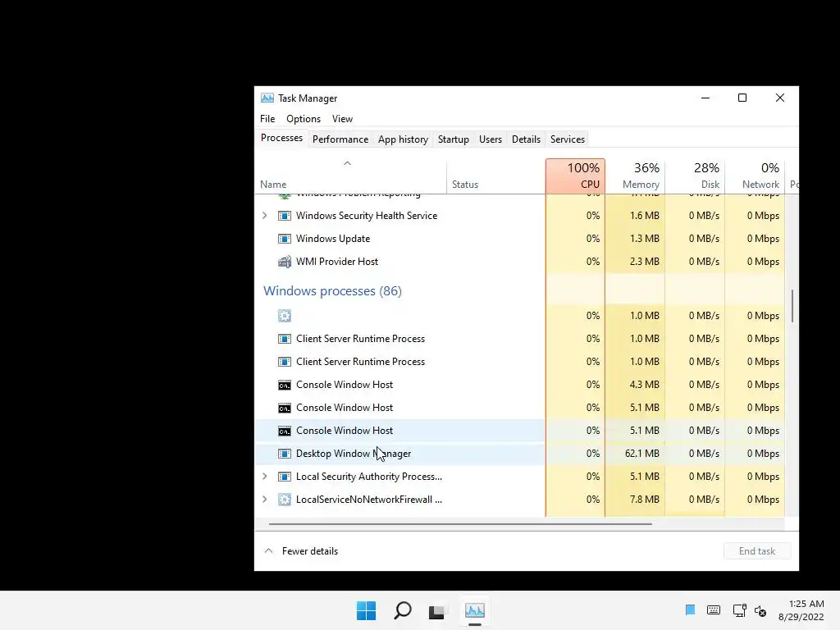Select the Processes tab

click(x=282, y=138)
